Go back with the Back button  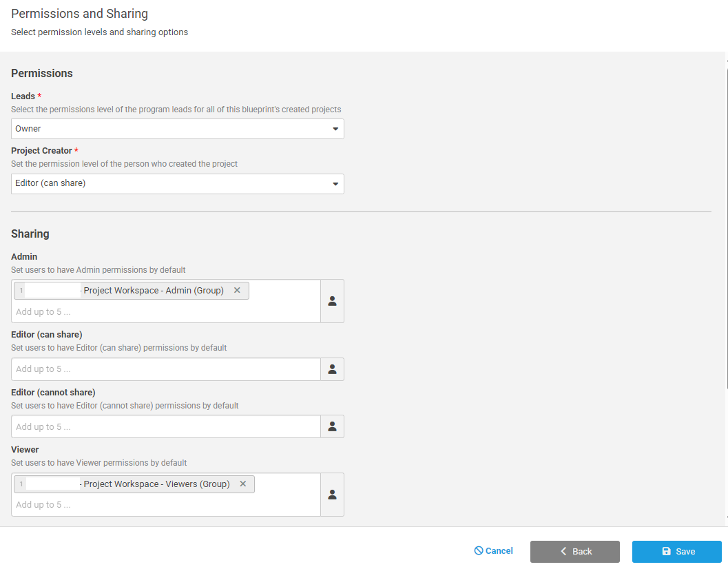[574, 552]
